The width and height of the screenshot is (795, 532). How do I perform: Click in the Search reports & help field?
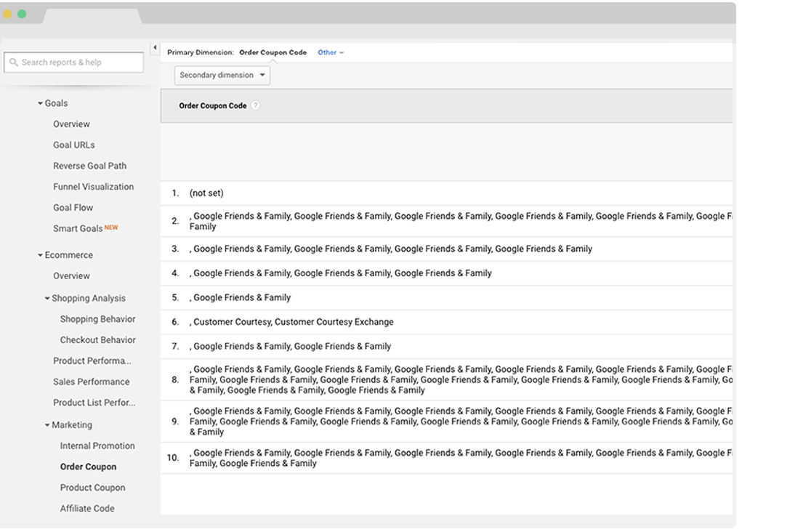click(80, 63)
